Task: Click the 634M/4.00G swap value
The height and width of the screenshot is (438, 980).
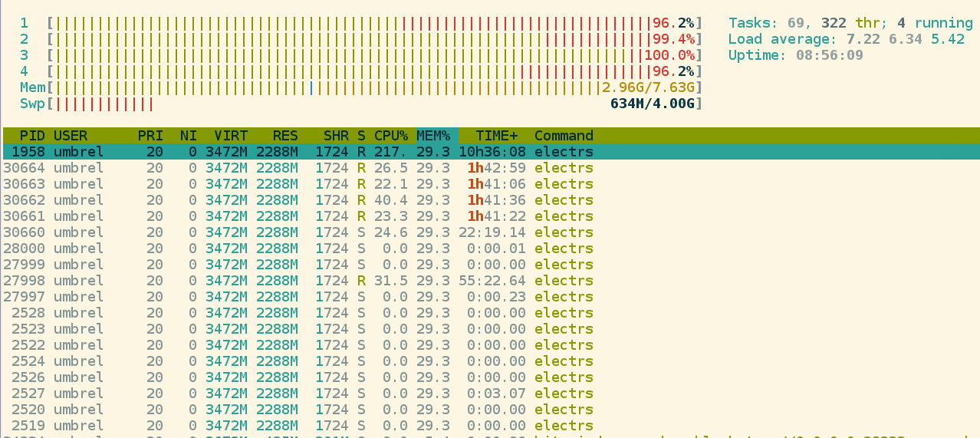Action: coord(653,104)
